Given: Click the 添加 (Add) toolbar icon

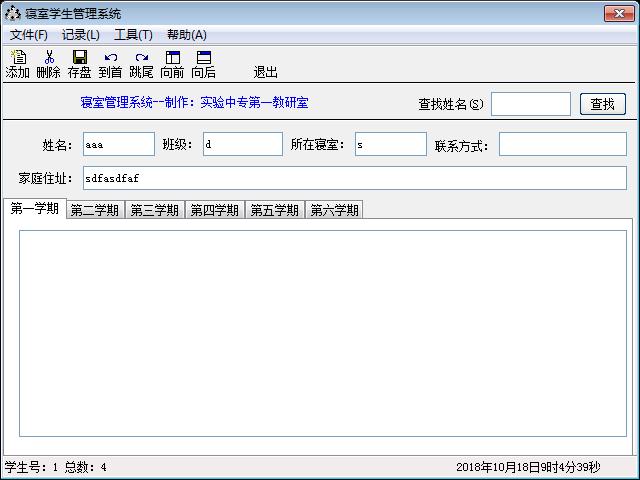Looking at the screenshot, I should [18, 64].
